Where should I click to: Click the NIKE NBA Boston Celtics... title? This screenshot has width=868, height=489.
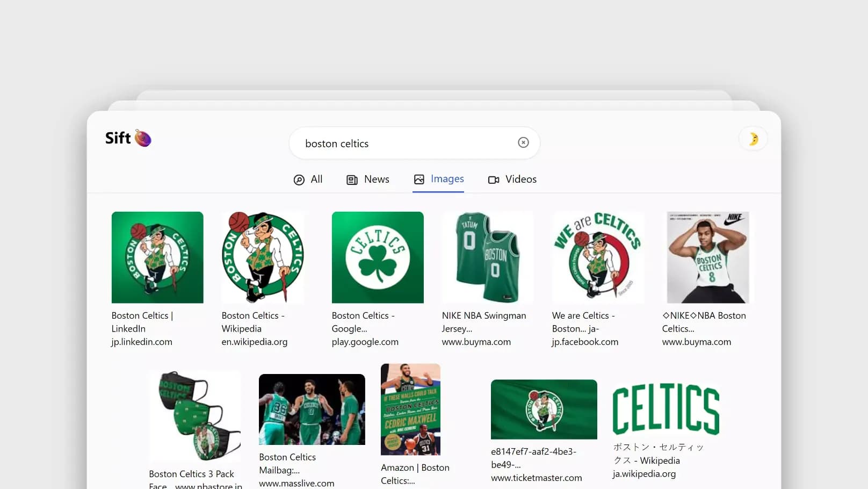coord(704,322)
